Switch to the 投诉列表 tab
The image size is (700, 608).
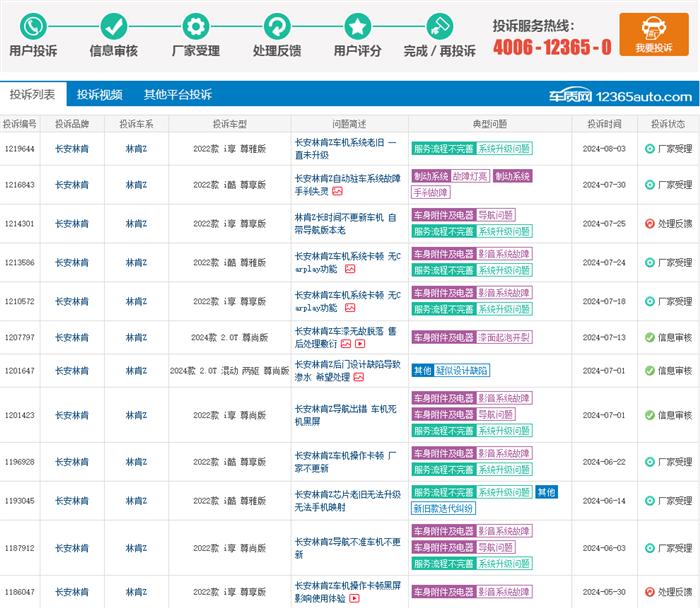click(x=33, y=94)
